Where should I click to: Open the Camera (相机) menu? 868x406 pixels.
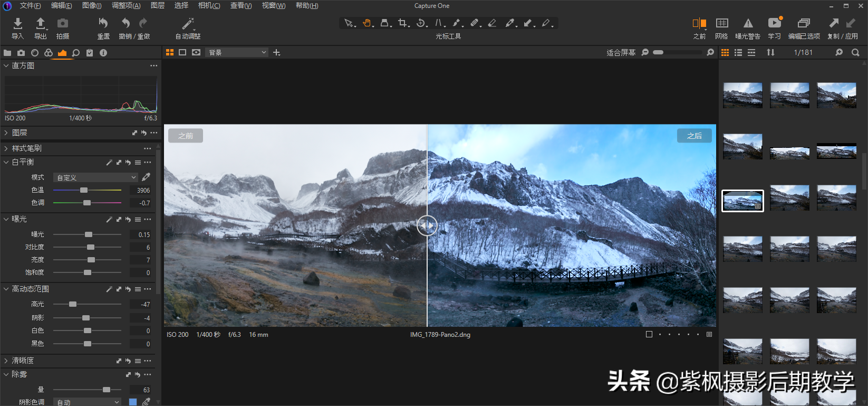click(x=209, y=5)
